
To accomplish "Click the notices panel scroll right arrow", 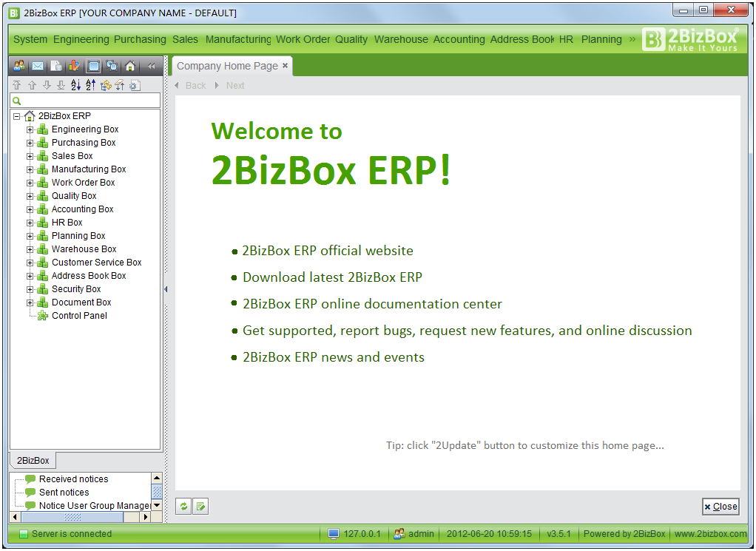I will 146,517.
